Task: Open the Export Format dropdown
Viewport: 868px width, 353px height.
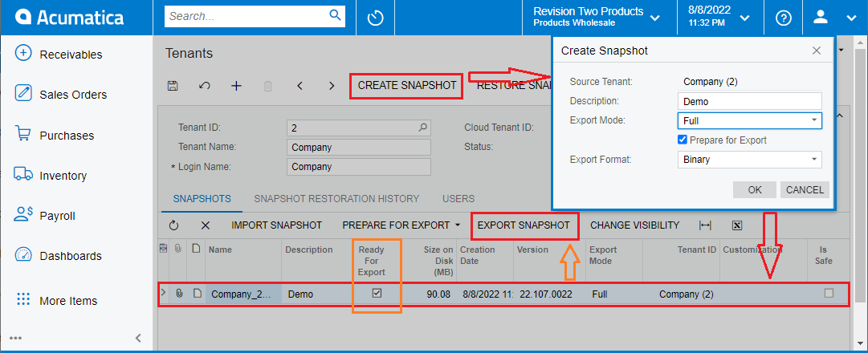Action: [x=815, y=160]
